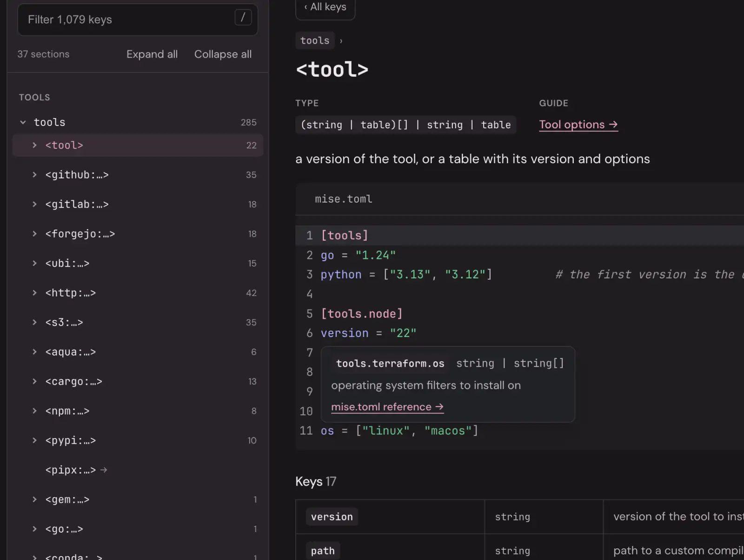Expand the <forgejo:…> row chevron

pos(34,234)
